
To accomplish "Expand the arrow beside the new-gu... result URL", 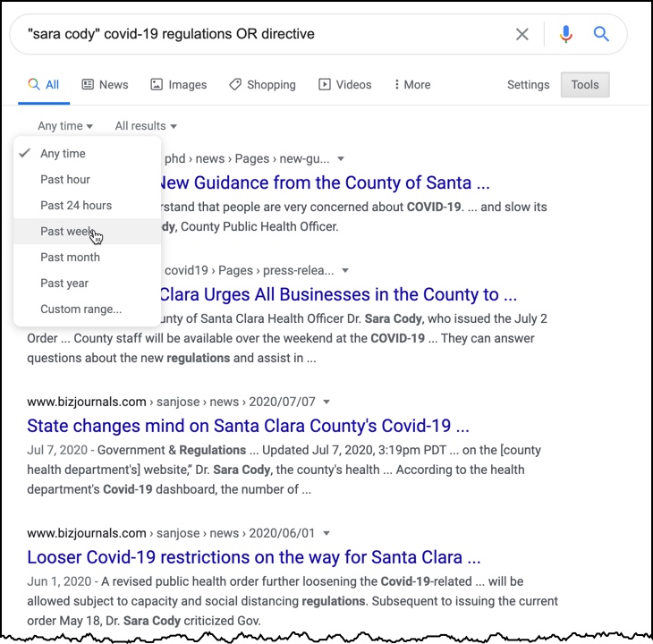I will tap(341, 158).
